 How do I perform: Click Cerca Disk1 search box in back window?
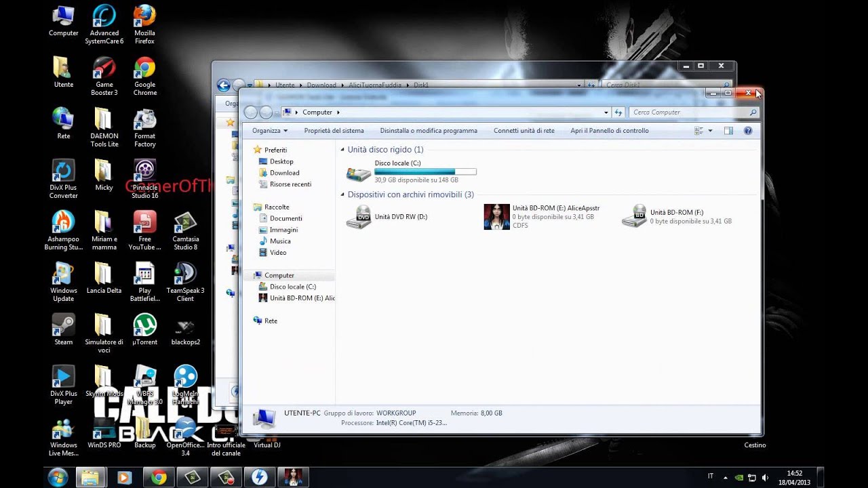(667, 85)
